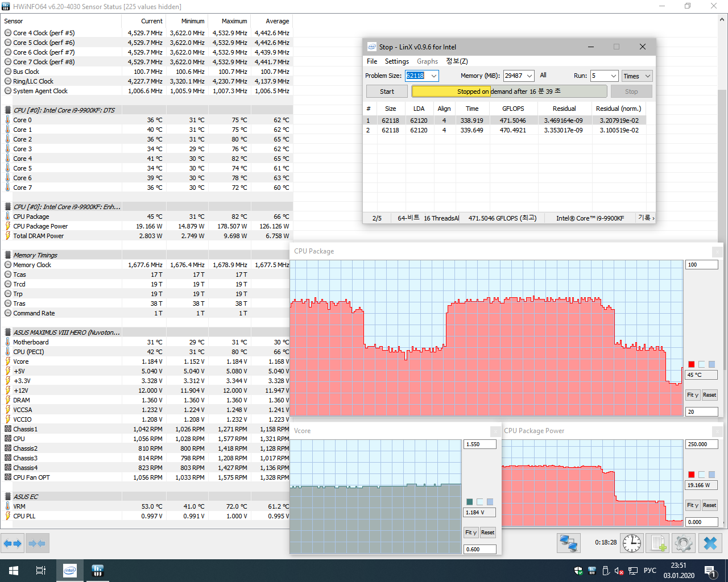Click Fit y on the CPU Package Power graph
This screenshot has height=582, width=728.
tap(693, 505)
